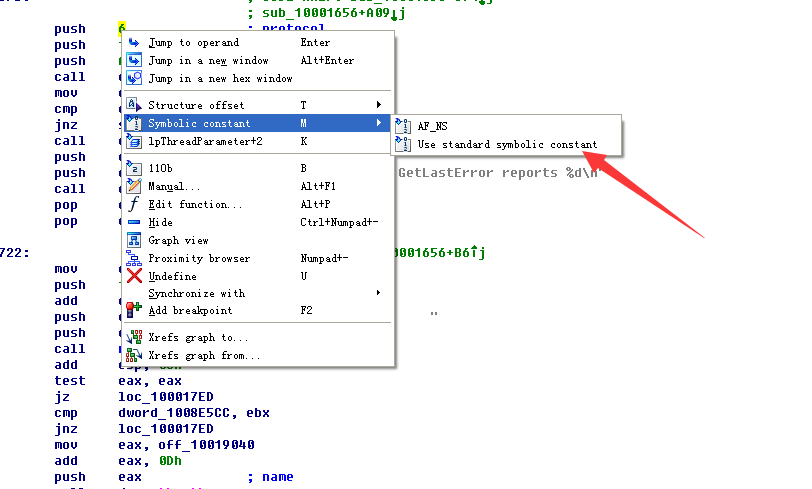Choose Use standard symbolic constant
812x489 pixels.
[x=506, y=144]
